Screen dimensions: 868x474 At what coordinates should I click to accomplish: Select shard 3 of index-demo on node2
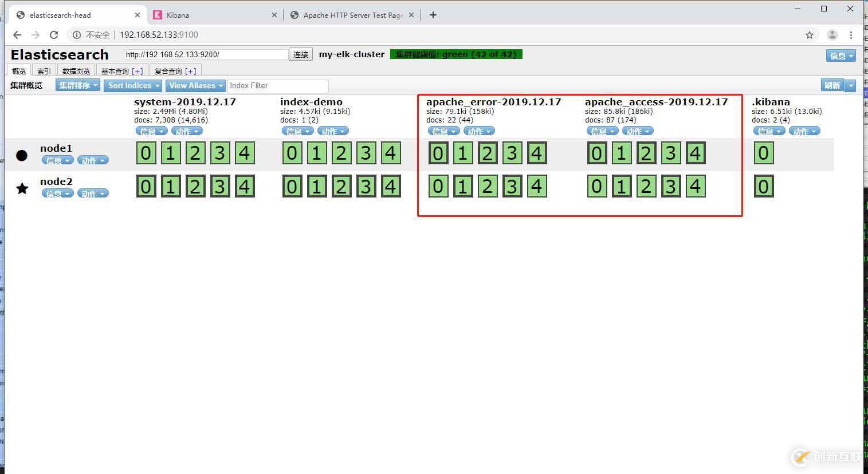366,187
